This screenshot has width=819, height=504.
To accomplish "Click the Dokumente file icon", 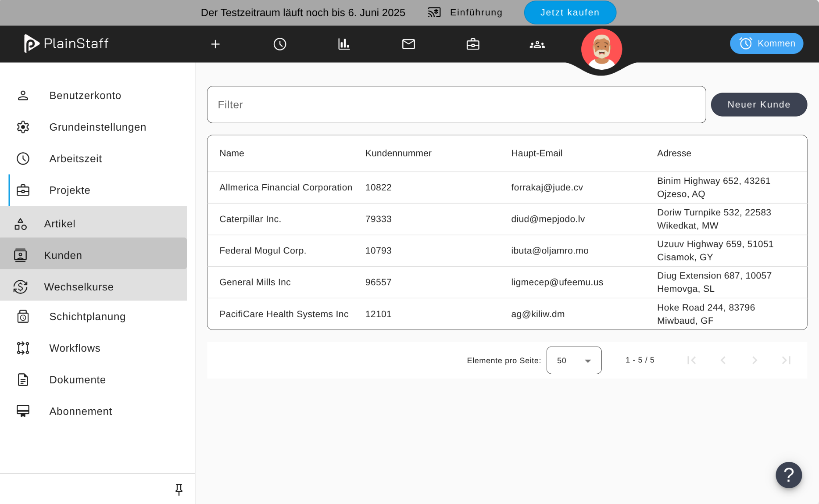I will pyautogui.click(x=23, y=380).
